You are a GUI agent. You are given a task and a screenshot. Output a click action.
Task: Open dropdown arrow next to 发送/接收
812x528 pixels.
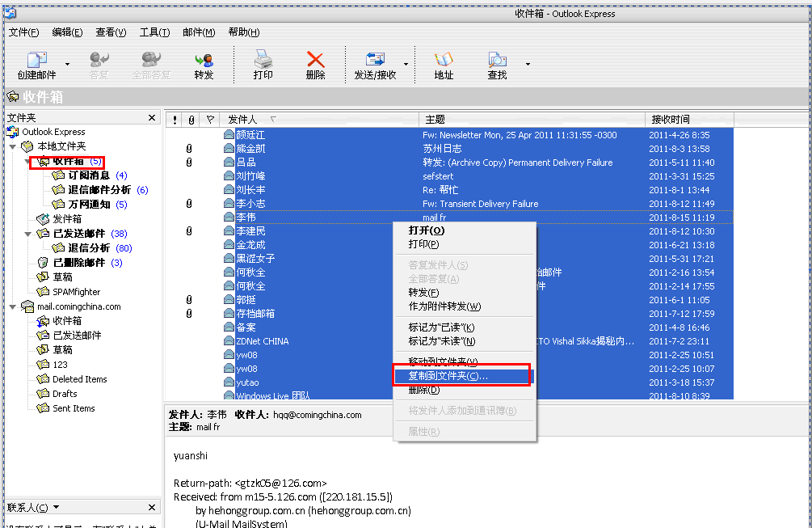pyautogui.click(x=406, y=64)
